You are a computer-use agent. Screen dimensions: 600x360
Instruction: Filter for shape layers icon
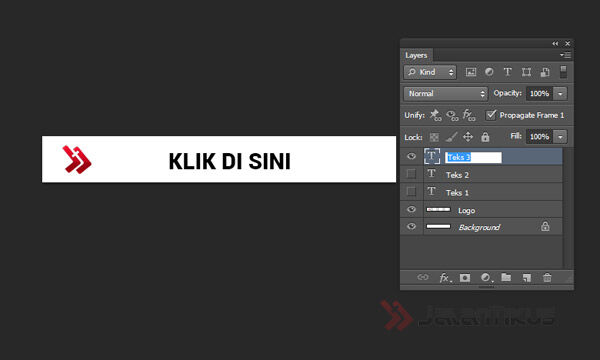[527, 72]
